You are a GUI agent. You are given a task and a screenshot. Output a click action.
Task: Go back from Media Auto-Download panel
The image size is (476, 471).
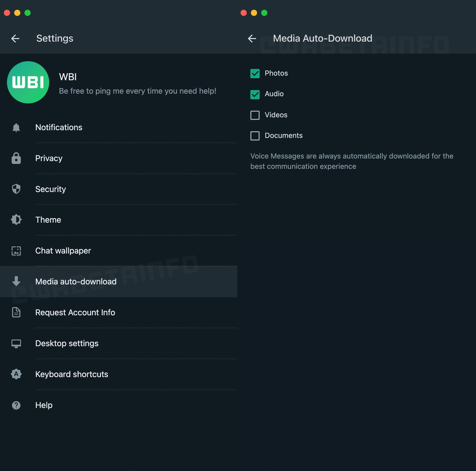point(252,38)
